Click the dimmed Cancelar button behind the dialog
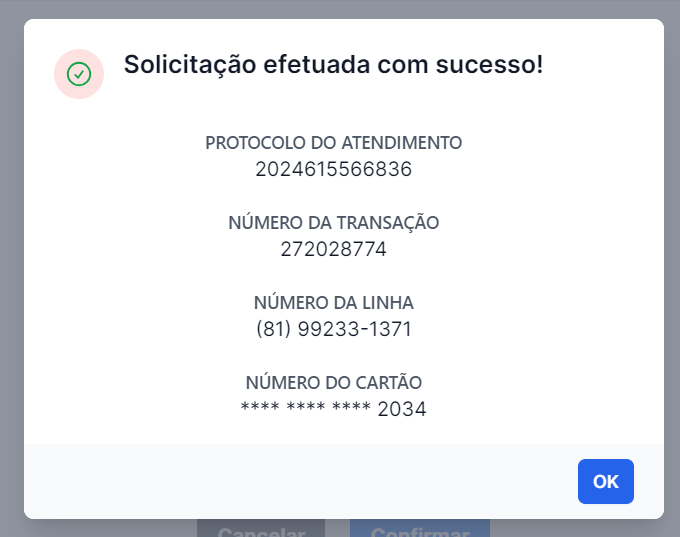The image size is (680, 537). pos(261,529)
